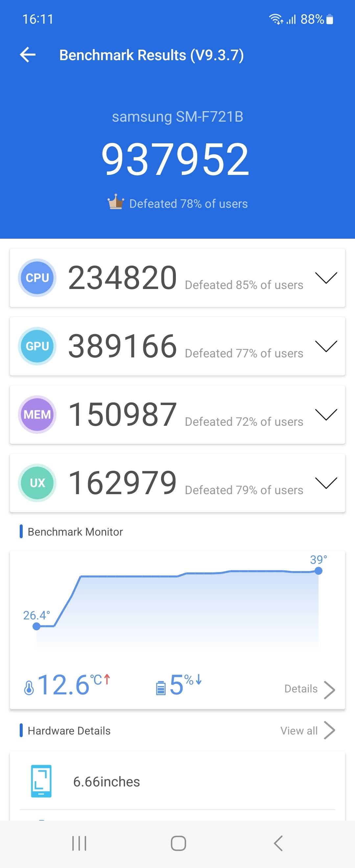The width and height of the screenshot is (355, 868).
Task: Tap the thermometer temperature icon
Action: [29, 688]
